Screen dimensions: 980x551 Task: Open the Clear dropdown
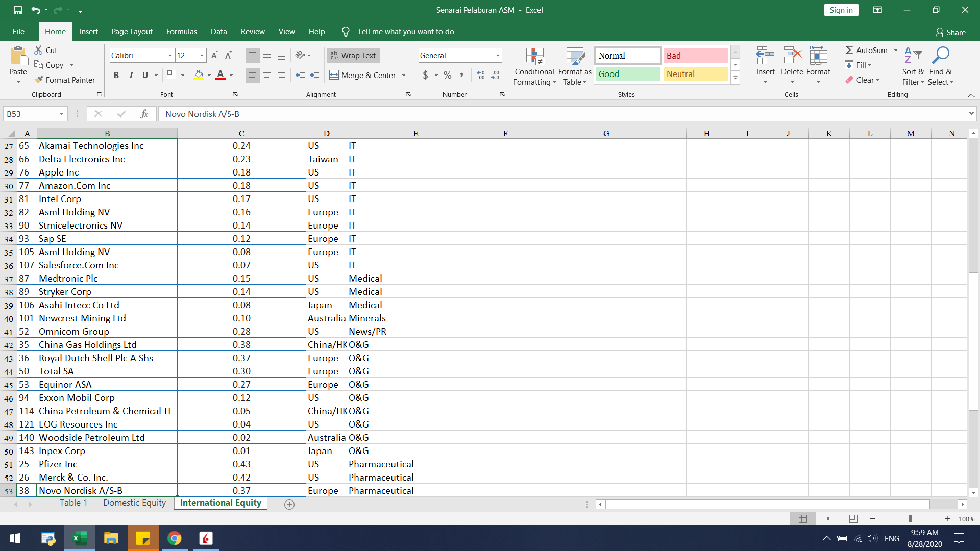point(862,80)
